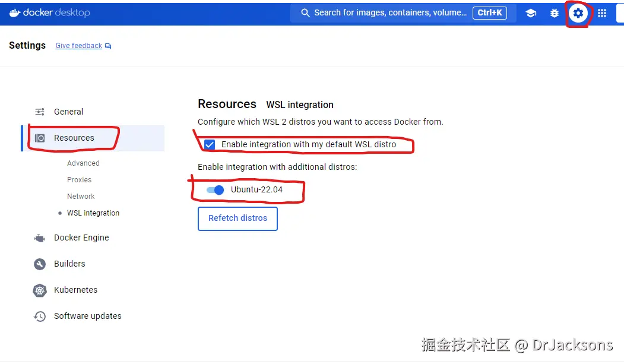Uncheck Enable integration with default WSL distro
The height and width of the screenshot is (364, 624).
(210, 144)
